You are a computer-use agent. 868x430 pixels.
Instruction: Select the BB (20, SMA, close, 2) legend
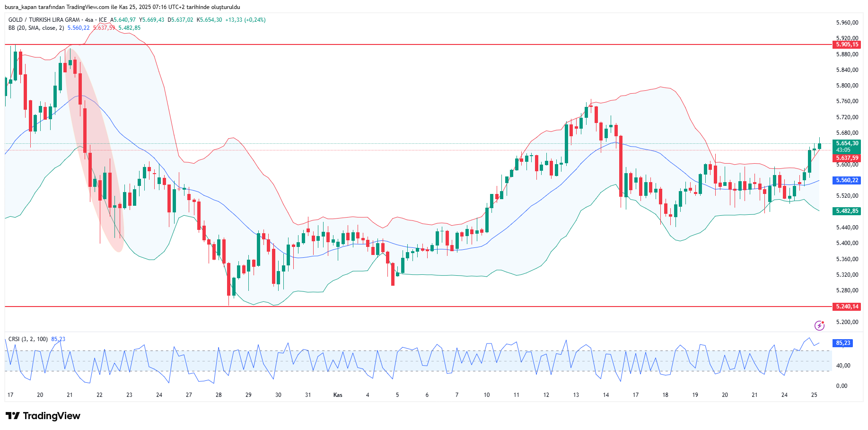36,28
